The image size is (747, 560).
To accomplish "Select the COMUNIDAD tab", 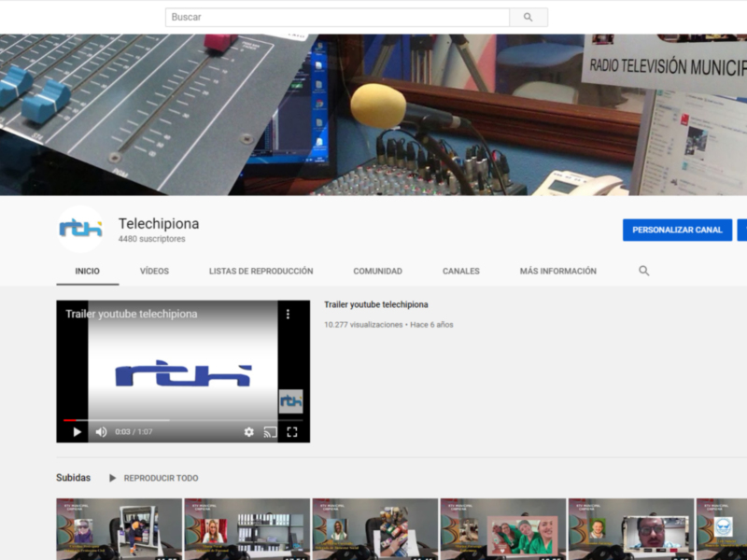I will (x=377, y=271).
